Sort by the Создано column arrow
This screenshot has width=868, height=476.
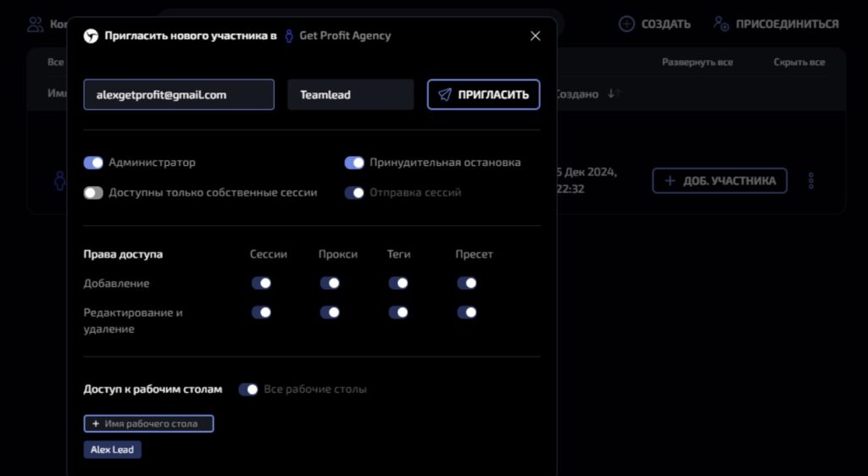[613, 94]
